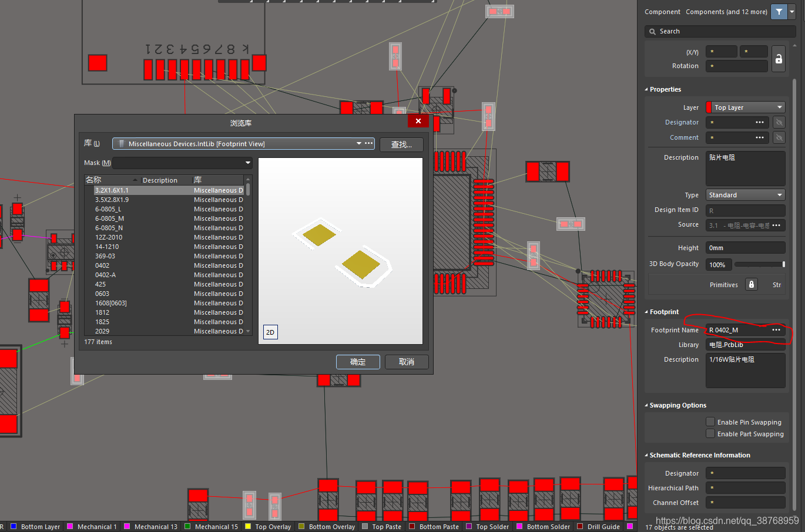Viewport: 805px width, 532px height.
Task: Toggle the 2D view button in preview
Action: [270, 332]
